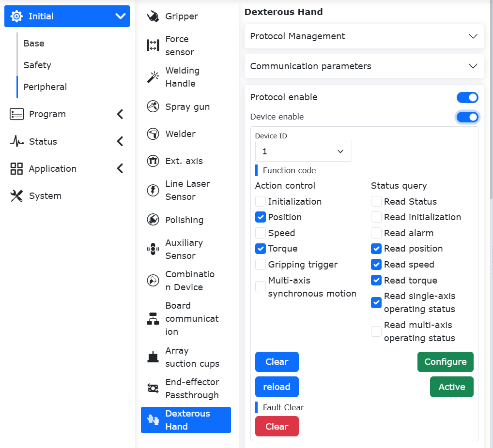This screenshot has width=493, height=448.
Task: Expand the Program menu
Action: (67, 114)
